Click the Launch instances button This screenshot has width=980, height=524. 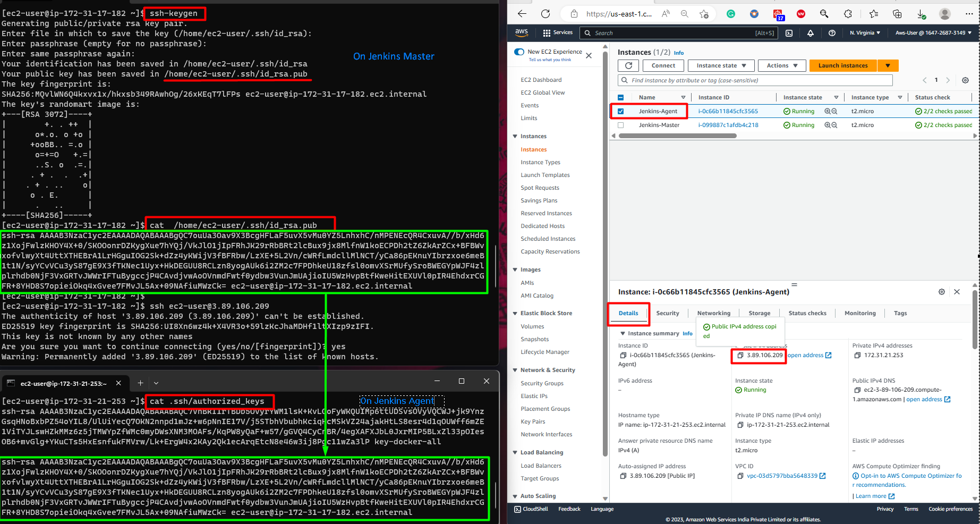843,65
